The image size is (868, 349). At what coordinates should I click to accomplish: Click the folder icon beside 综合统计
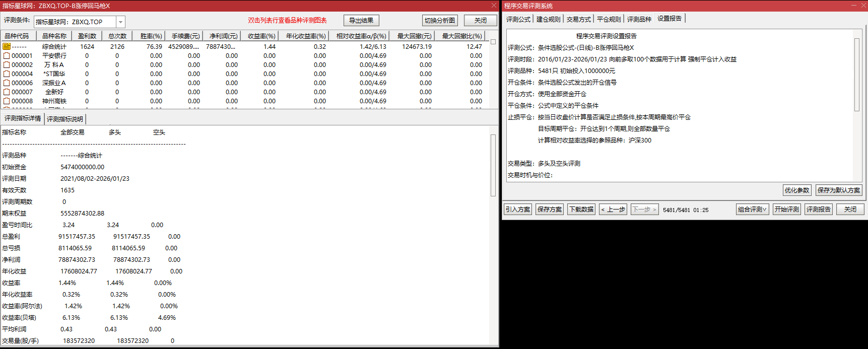[x=7, y=46]
